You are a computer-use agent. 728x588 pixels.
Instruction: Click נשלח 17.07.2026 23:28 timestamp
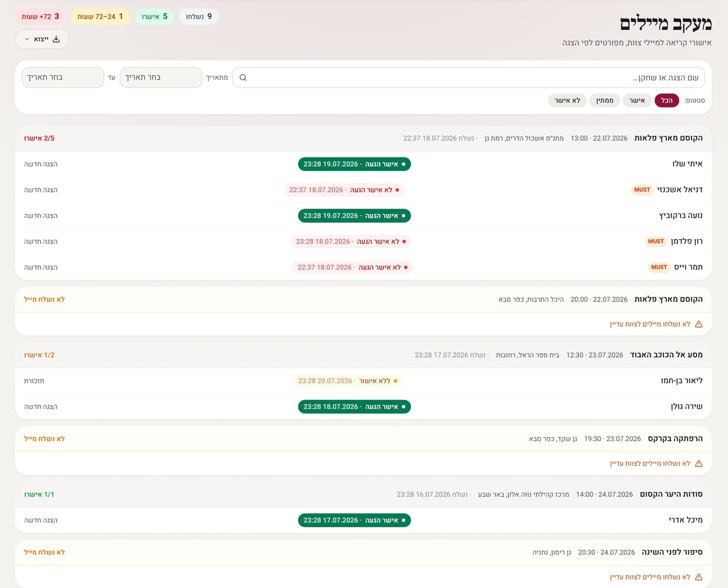click(450, 355)
